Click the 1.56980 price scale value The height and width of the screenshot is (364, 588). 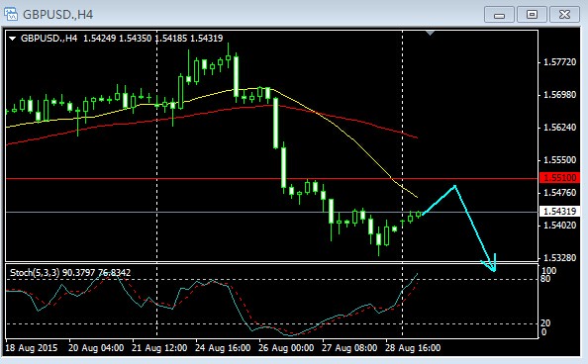click(559, 95)
